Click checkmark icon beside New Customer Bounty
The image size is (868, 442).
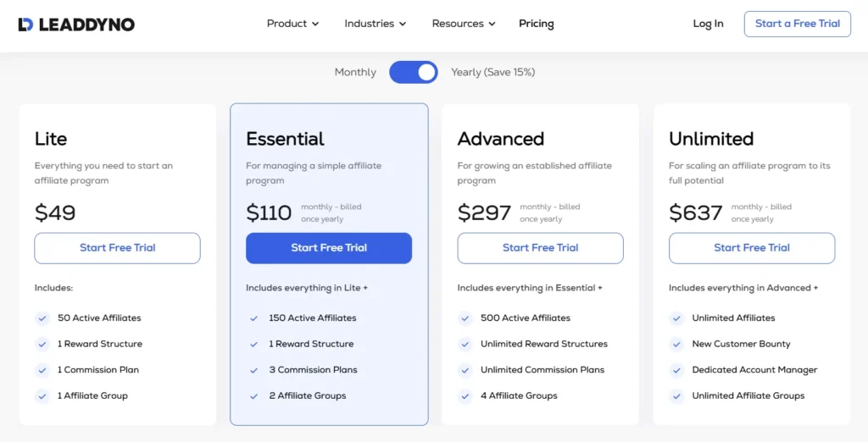coord(676,345)
